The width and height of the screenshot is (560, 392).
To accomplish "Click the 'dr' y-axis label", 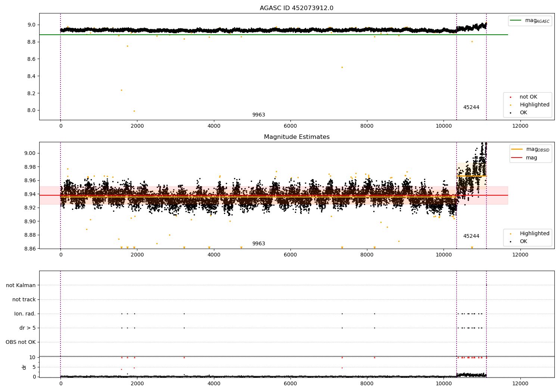I will pyautogui.click(x=24, y=367).
